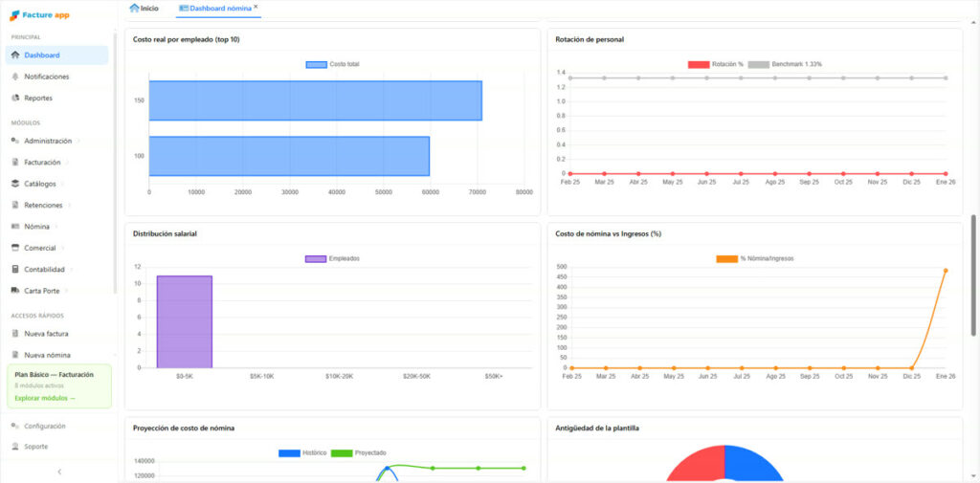The width and height of the screenshot is (980, 483).
Task: Click the 'Costo real por empleado (top 10)' title
Action: [187, 39]
